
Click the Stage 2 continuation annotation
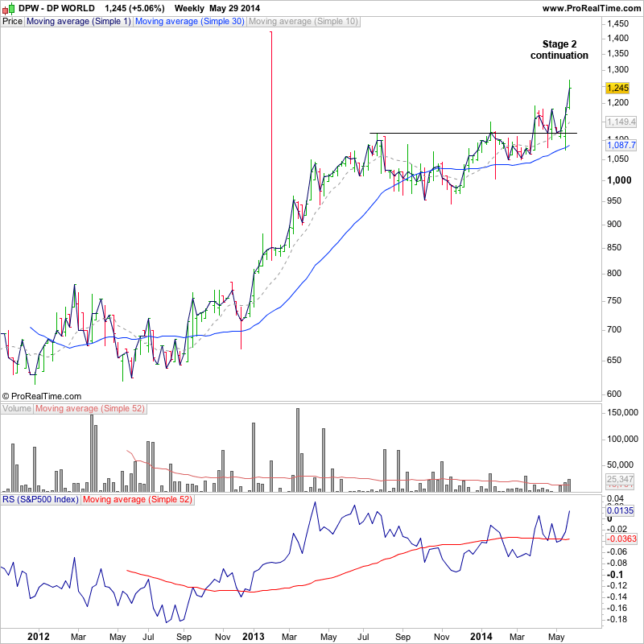tap(559, 50)
